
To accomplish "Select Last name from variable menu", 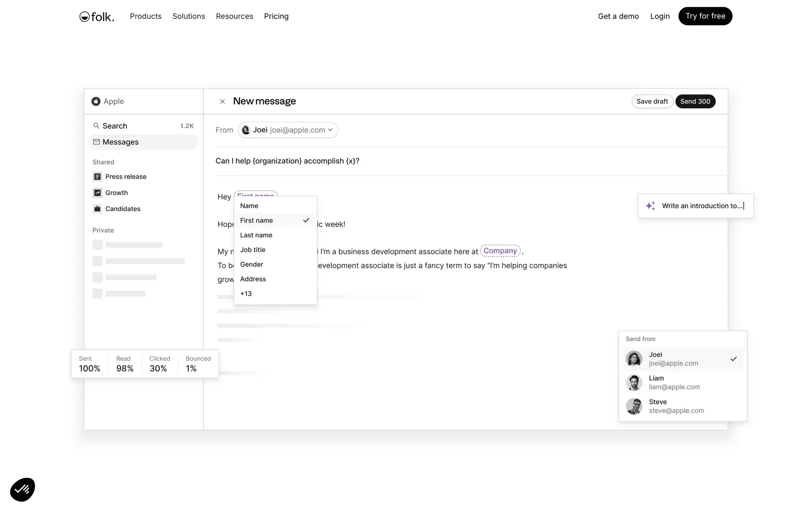I will 256,235.
